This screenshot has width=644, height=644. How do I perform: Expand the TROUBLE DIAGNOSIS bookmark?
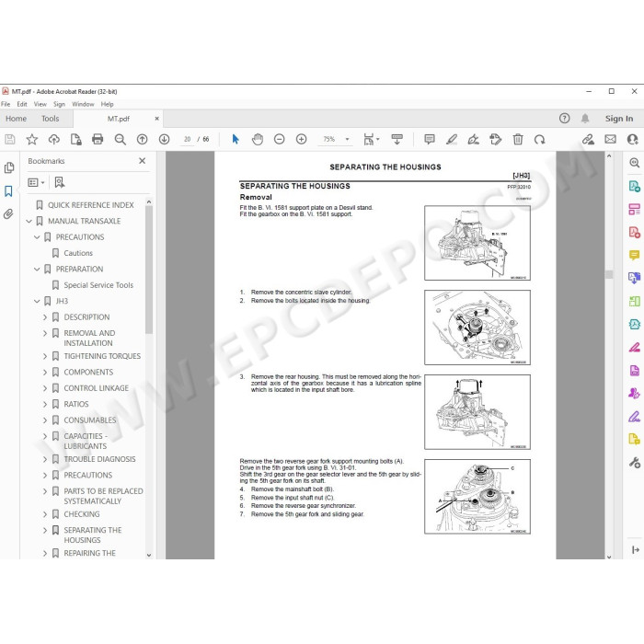(x=45, y=459)
